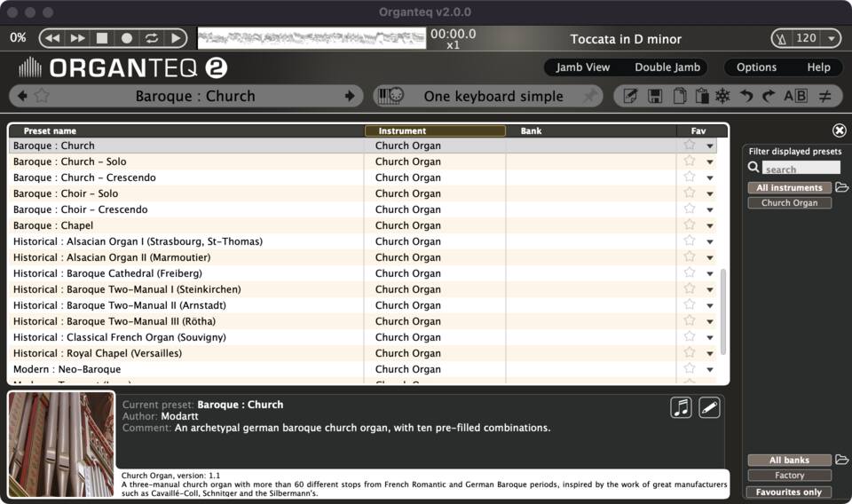852x504 pixels.
Task: Click the preset list vertical scrollbar
Action: coord(722,311)
